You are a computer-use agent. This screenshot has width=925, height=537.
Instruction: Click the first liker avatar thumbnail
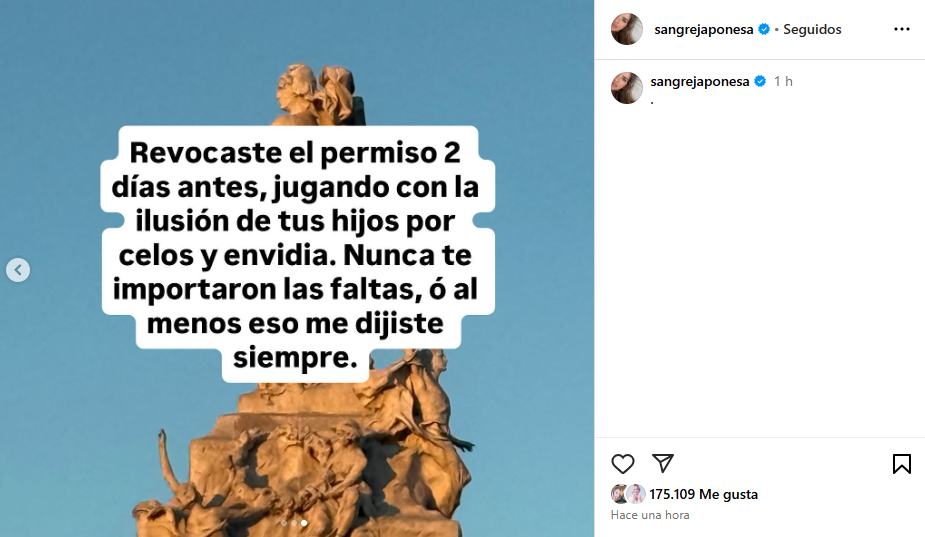(619, 494)
